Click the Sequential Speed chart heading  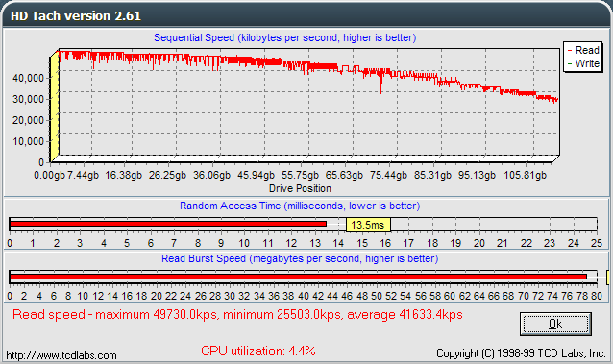click(x=284, y=37)
